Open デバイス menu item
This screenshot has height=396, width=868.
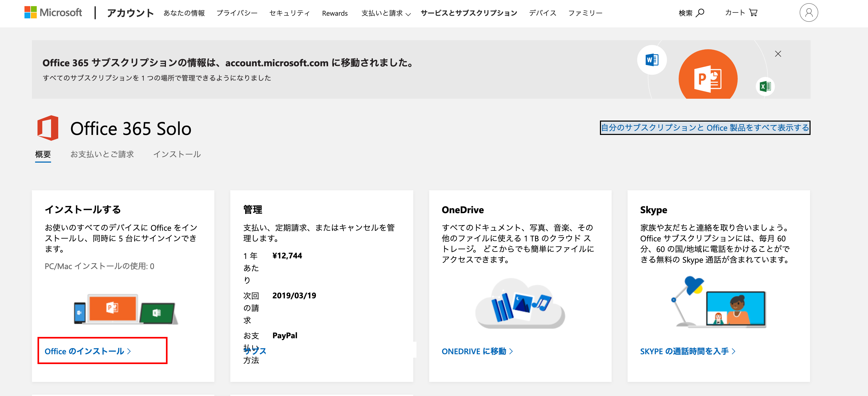tap(542, 13)
